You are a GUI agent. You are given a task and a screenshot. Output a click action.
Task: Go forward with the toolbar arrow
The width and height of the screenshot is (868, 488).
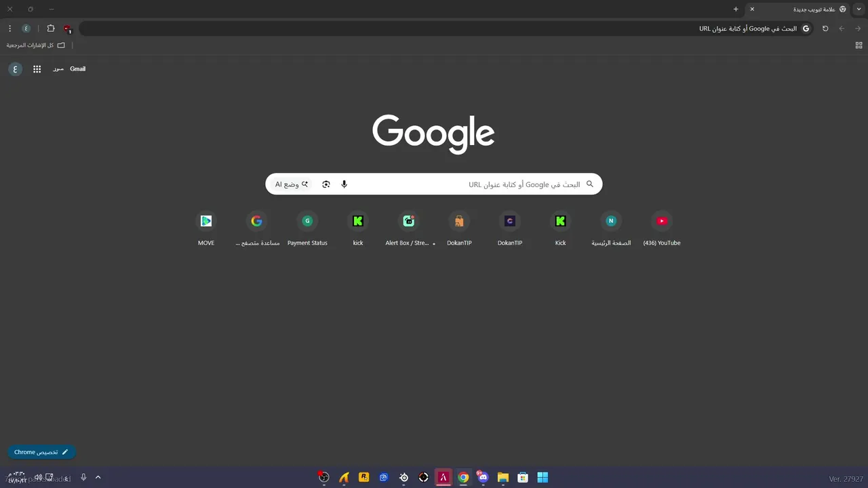(x=842, y=28)
